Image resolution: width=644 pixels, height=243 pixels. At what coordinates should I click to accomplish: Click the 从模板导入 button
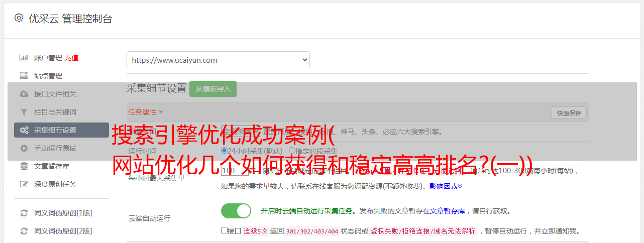click(x=213, y=89)
